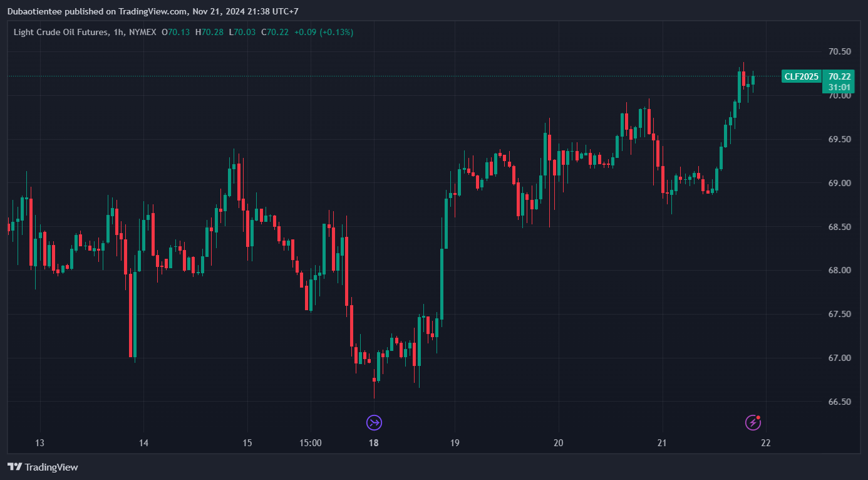Viewport: 868px width, 480px height.
Task: Click the 69.50 price axis label
Action: pos(839,139)
